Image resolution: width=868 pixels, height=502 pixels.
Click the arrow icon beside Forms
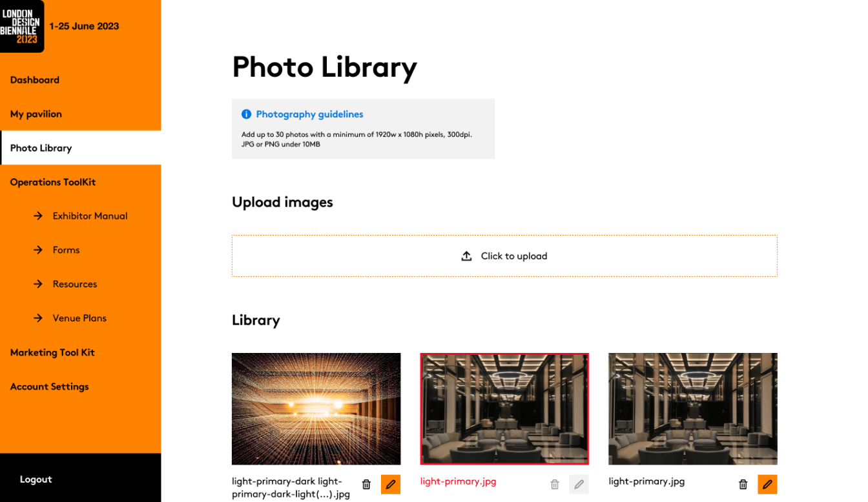coord(38,250)
